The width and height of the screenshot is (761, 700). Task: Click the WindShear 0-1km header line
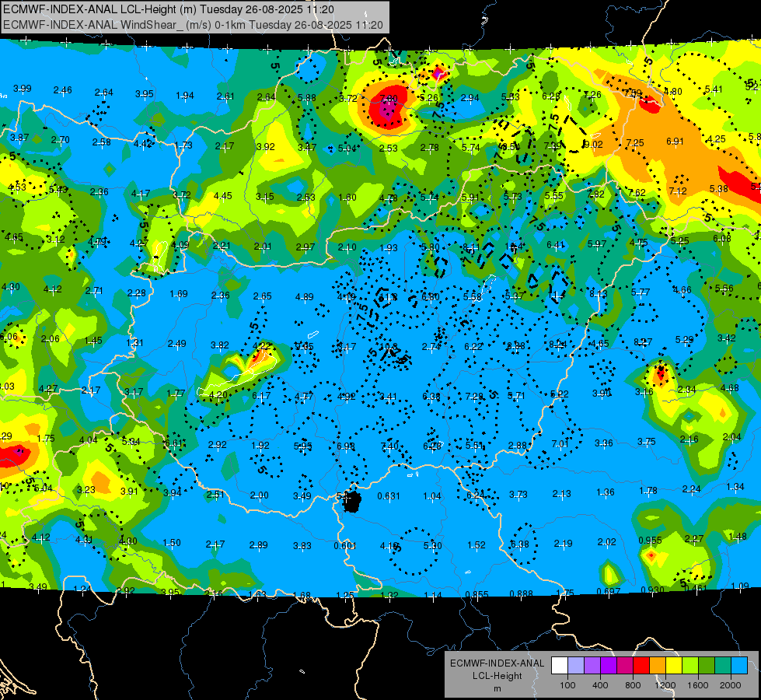(x=193, y=25)
